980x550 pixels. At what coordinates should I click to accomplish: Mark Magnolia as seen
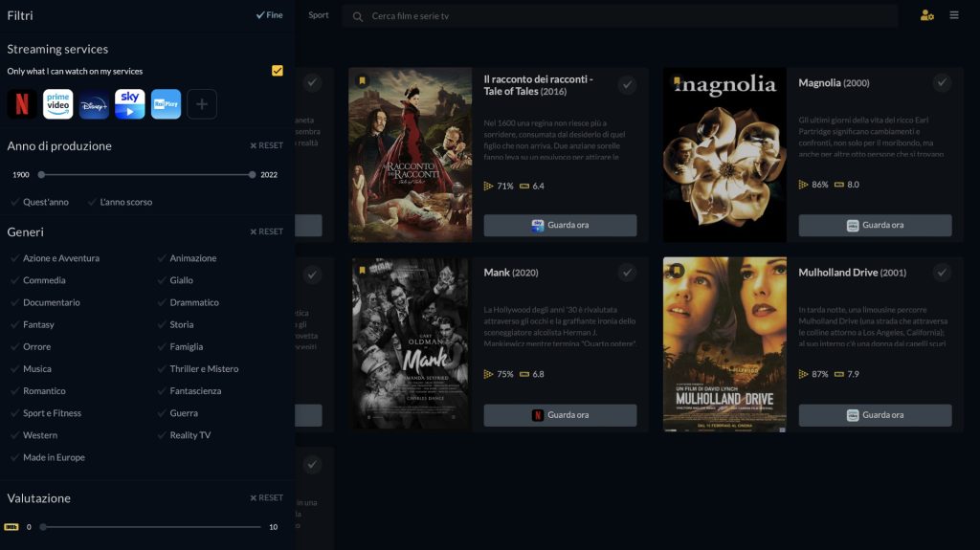click(942, 82)
